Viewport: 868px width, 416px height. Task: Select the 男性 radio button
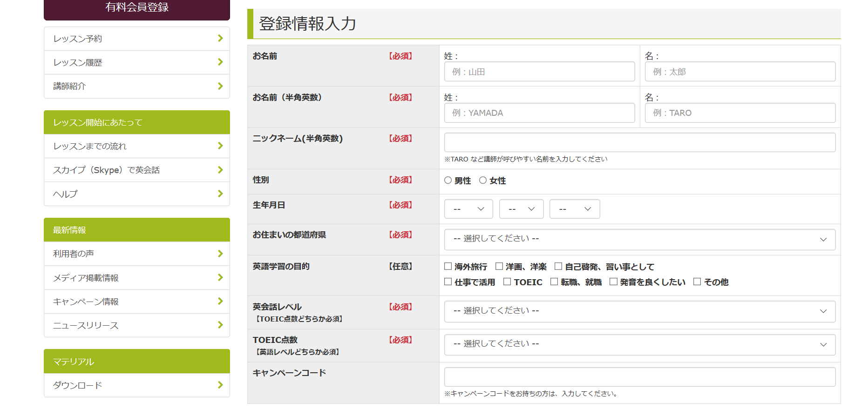tap(448, 180)
